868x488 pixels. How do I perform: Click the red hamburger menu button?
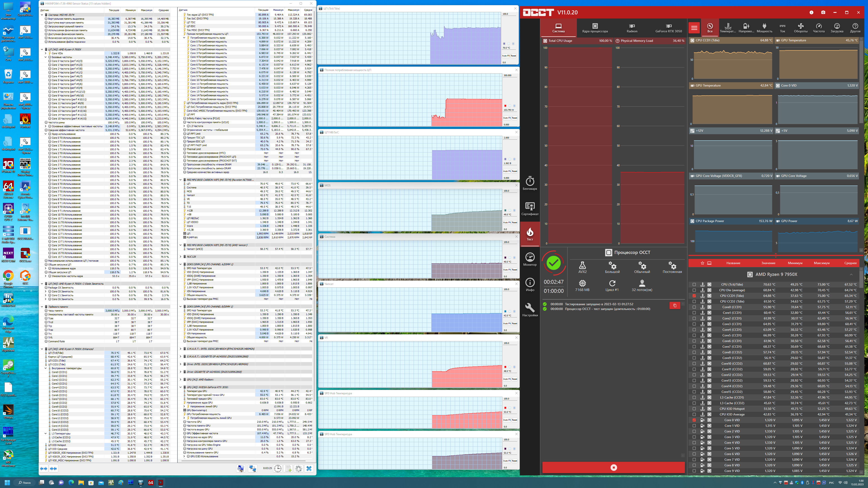pyautogui.click(x=694, y=28)
